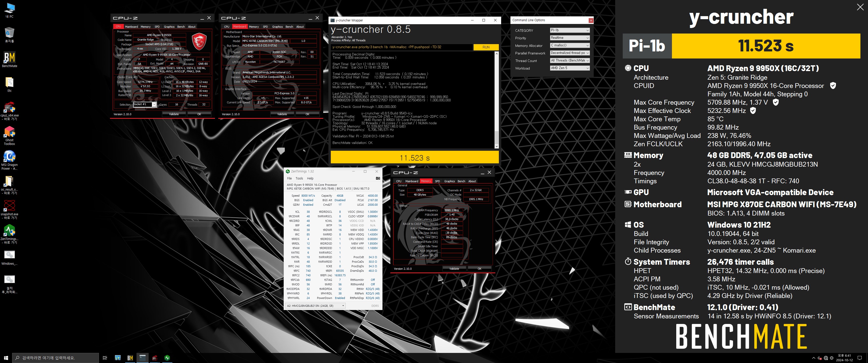Open the Memory tab in the CPU-tab CPU-Z window
Viewport: 868px width, 363px height.
click(x=146, y=27)
